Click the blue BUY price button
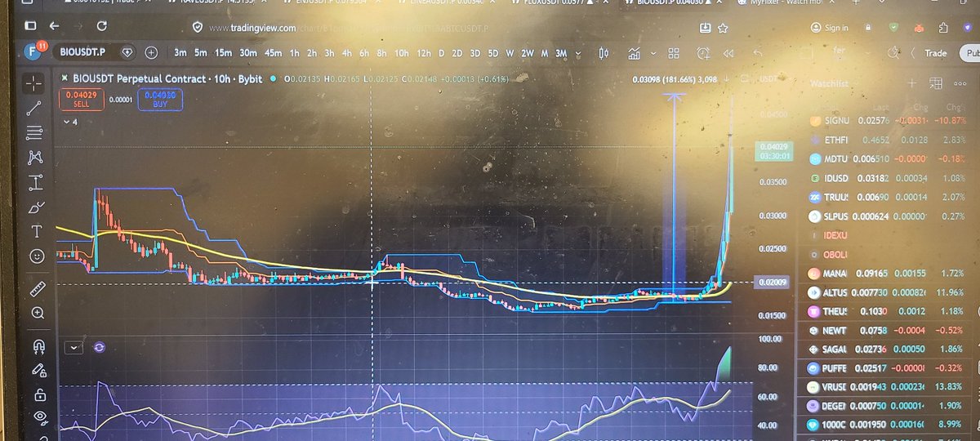Screen dimensions: 980x441 tap(159, 100)
